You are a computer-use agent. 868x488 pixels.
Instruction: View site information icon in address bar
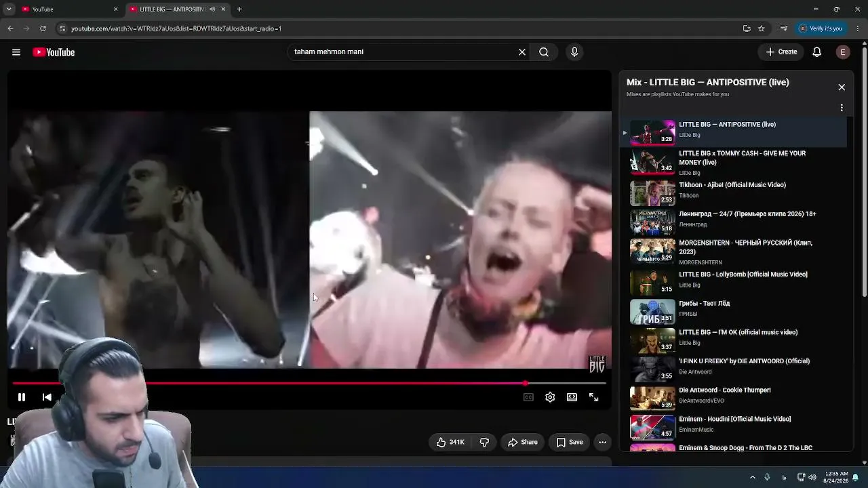point(62,28)
